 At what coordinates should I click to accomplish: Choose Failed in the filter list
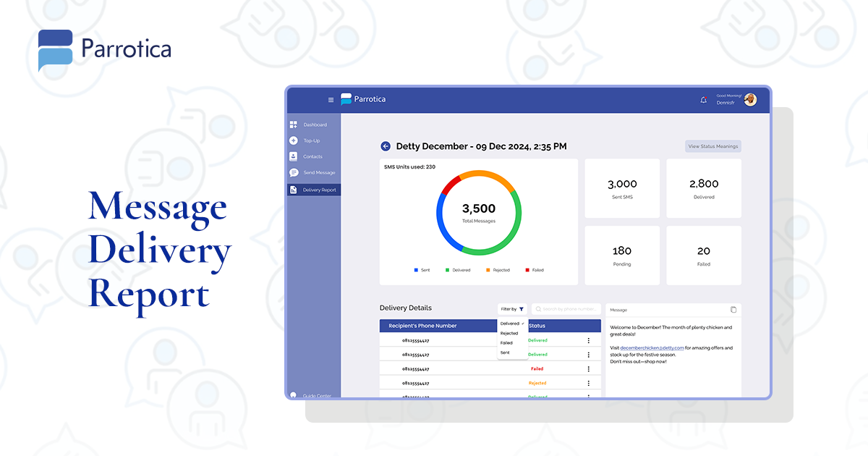pos(506,343)
